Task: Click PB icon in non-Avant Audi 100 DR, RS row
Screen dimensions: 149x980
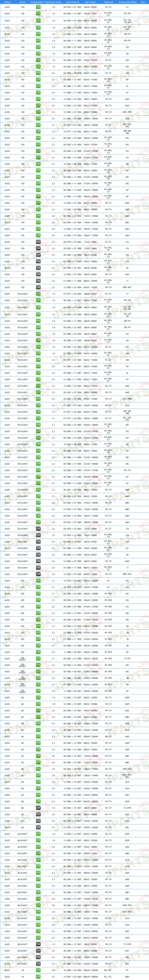Action: [38, 14]
